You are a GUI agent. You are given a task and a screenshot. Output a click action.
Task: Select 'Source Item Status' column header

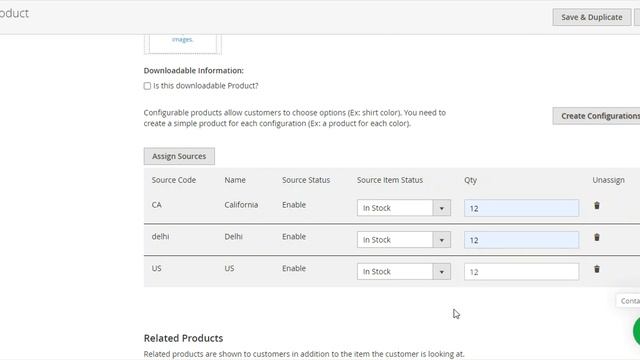pyautogui.click(x=390, y=180)
